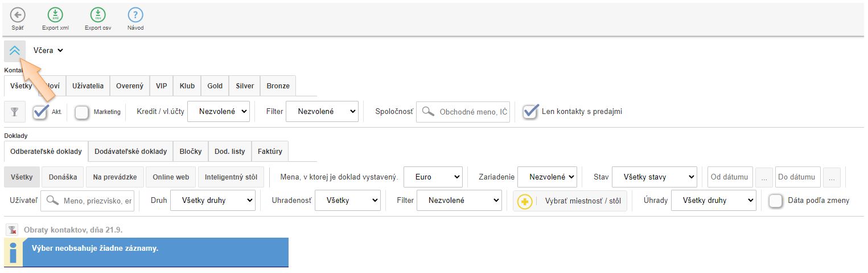Switch to the VIP contacts tab
Screen dimensions: 868x273
(161, 86)
